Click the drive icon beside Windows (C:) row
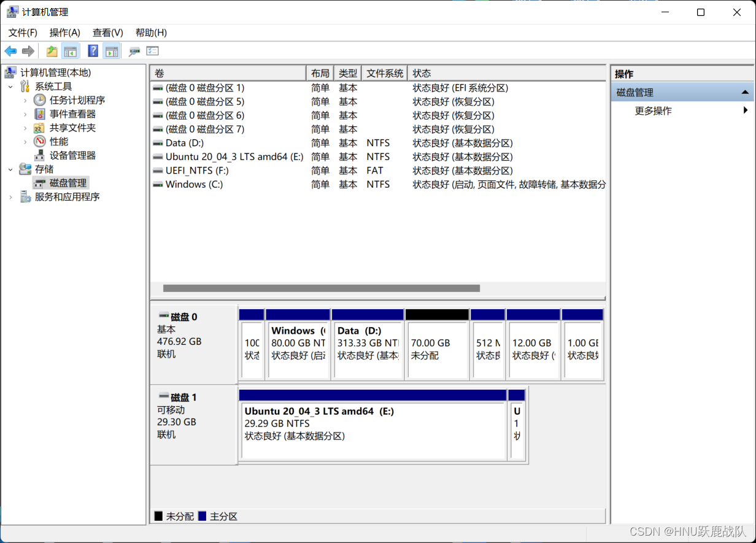The image size is (756, 543). tap(158, 184)
